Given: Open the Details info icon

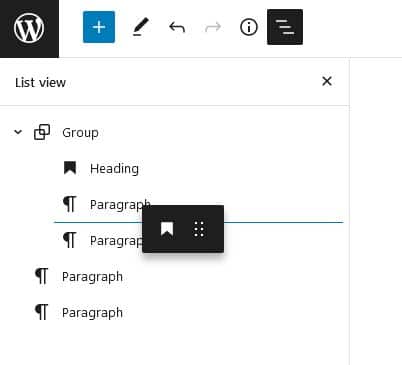Looking at the screenshot, I should point(249,27).
